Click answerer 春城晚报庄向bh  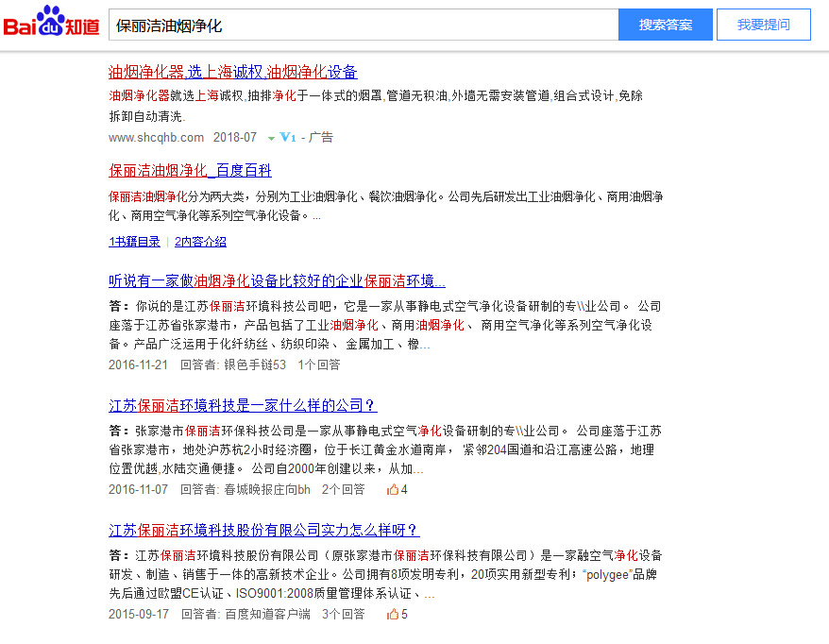point(264,489)
